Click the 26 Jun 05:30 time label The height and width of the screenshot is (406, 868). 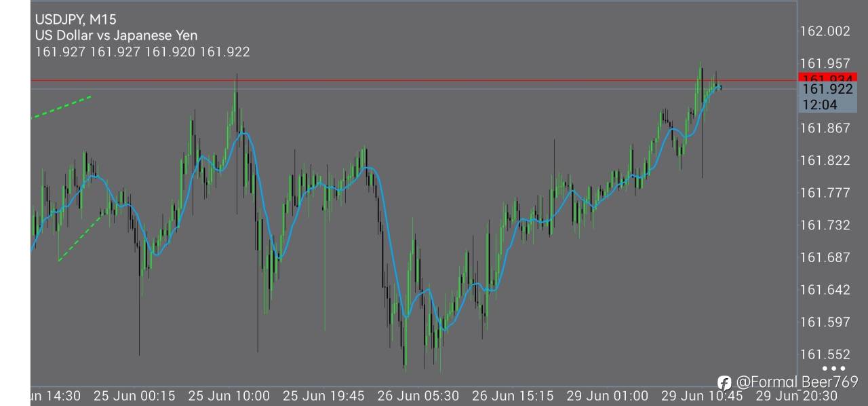click(418, 396)
